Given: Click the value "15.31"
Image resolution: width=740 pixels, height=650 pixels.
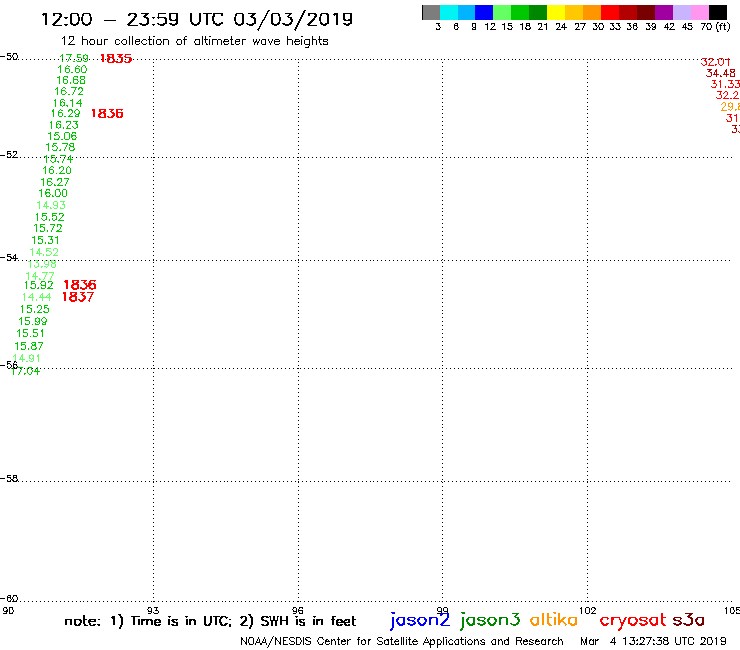Looking at the screenshot, I should (45, 240).
